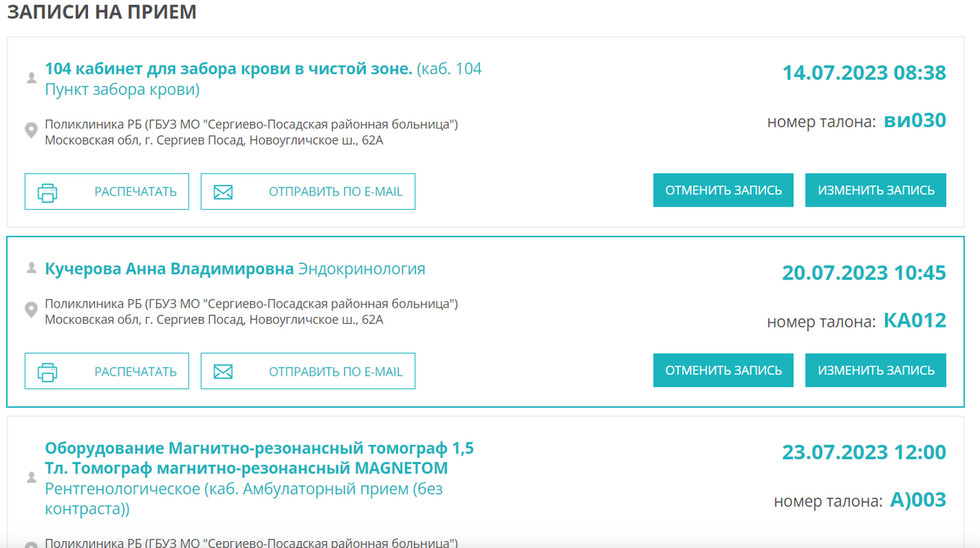980x548 pixels.
Task: Cancel the 14.07.2023 08:38 appointment
Action: click(724, 191)
